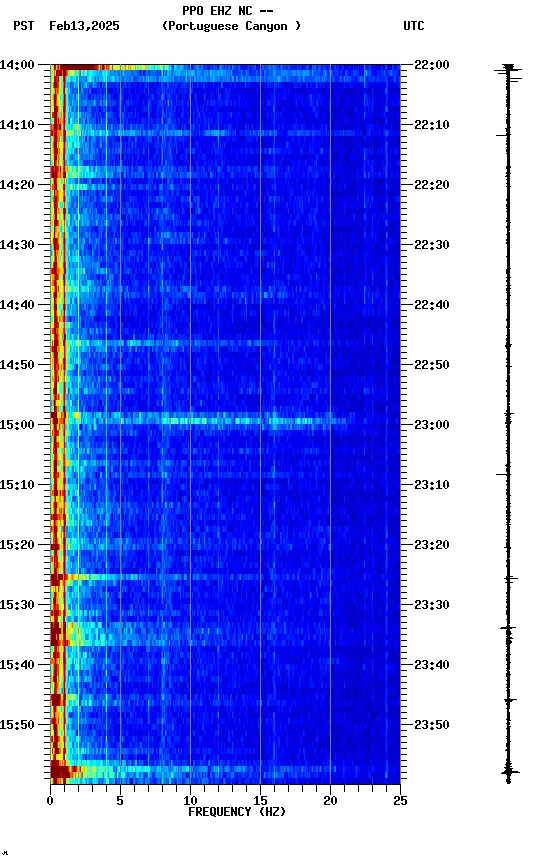Click the 22:30 UTC time label

432,245
